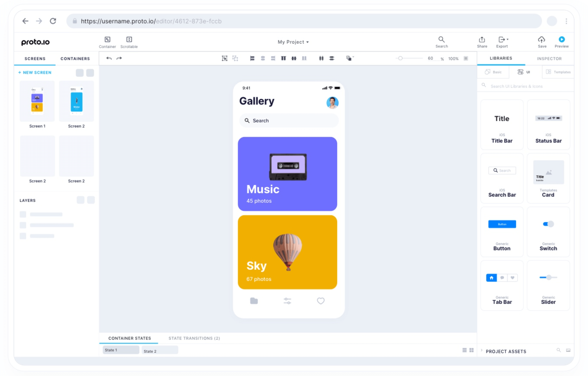Distribute items horizontally

[321, 58]
